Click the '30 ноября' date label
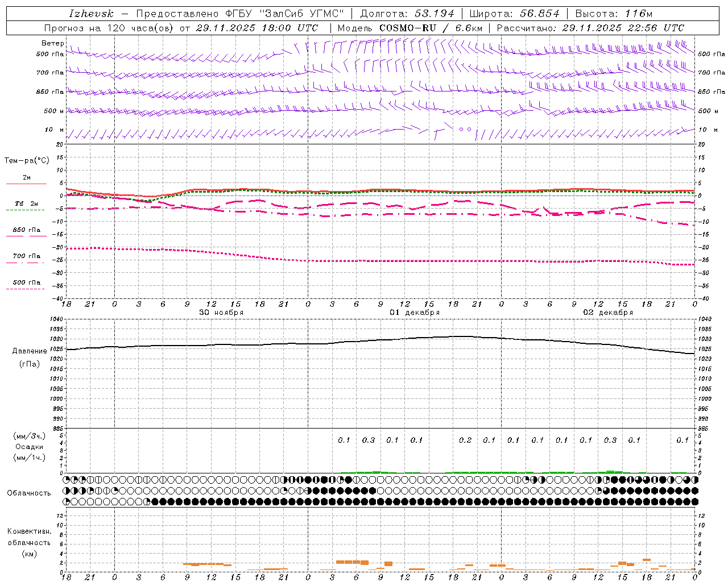This screenshot has height=582, width=728. pyautogui.click(x=221, y=313)
